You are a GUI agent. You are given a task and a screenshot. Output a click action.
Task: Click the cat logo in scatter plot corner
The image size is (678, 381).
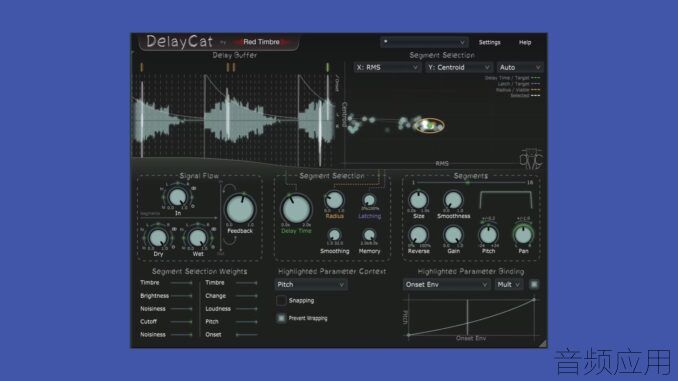coord(531,158)
